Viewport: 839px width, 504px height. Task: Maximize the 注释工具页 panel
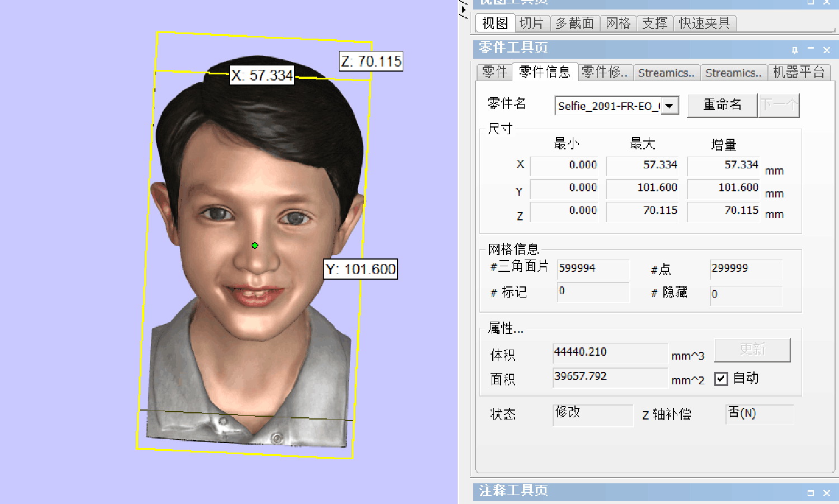coord(810,493)
